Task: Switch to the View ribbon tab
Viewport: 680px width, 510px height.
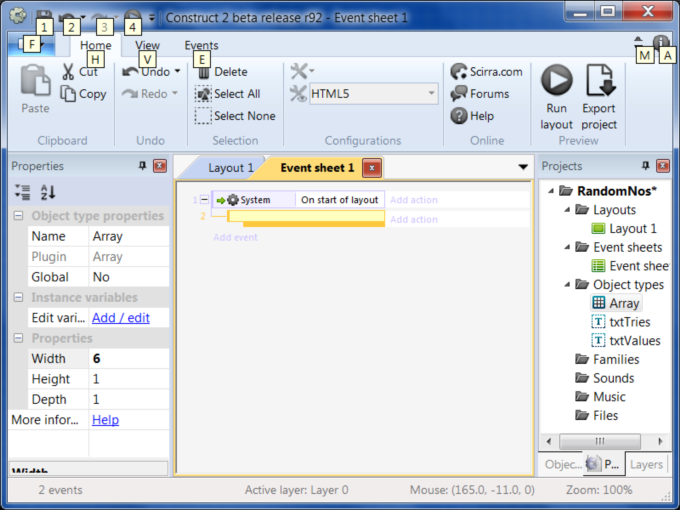Action: click(x=147, y=45)
